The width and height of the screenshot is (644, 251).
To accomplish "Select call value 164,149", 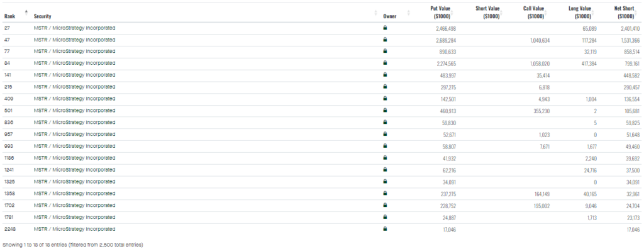I will click(541, 194).
